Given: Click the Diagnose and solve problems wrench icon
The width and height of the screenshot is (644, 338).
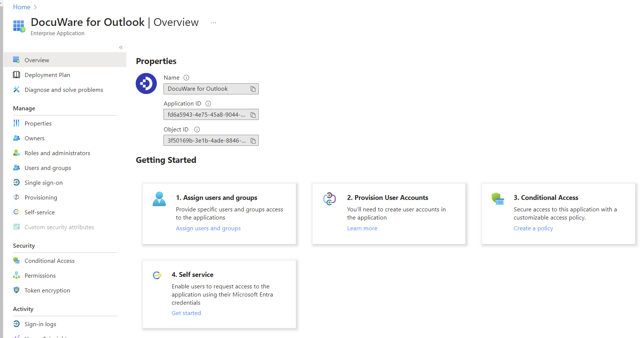Looking at the screenshot, I should (16, 90).
